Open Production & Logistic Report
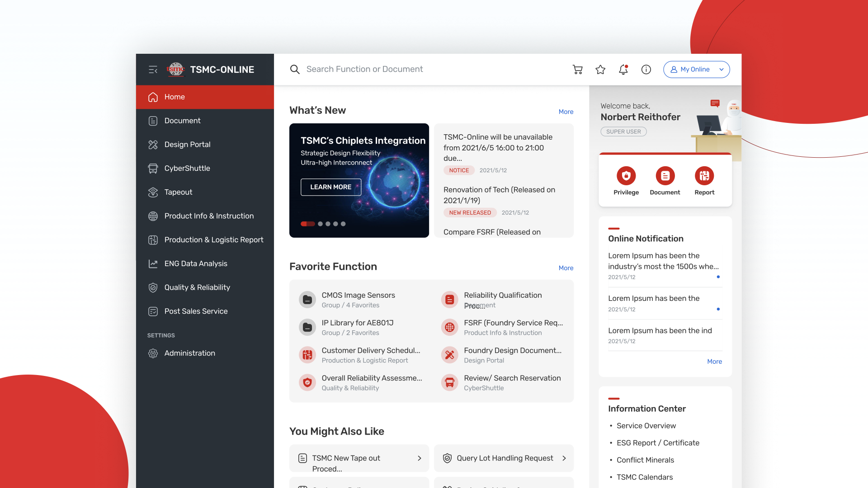The width and height of the screenshot is (868, 488). coord(205,240)
